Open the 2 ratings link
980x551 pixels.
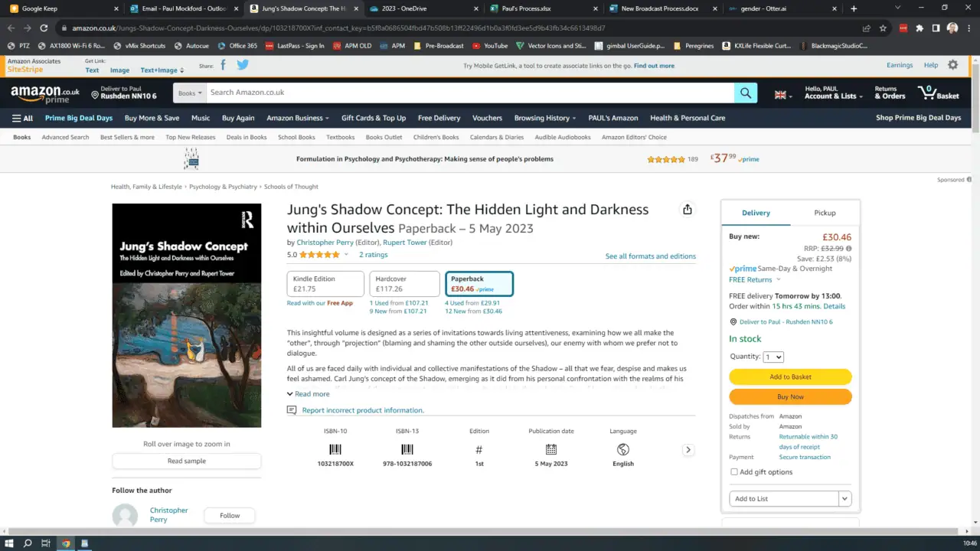(373, 255)
